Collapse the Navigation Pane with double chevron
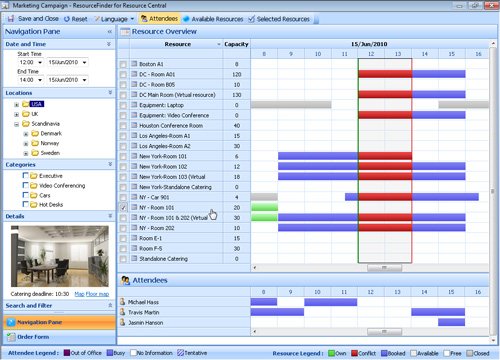This screenshot has height=360, width=500. click(110, 31)
